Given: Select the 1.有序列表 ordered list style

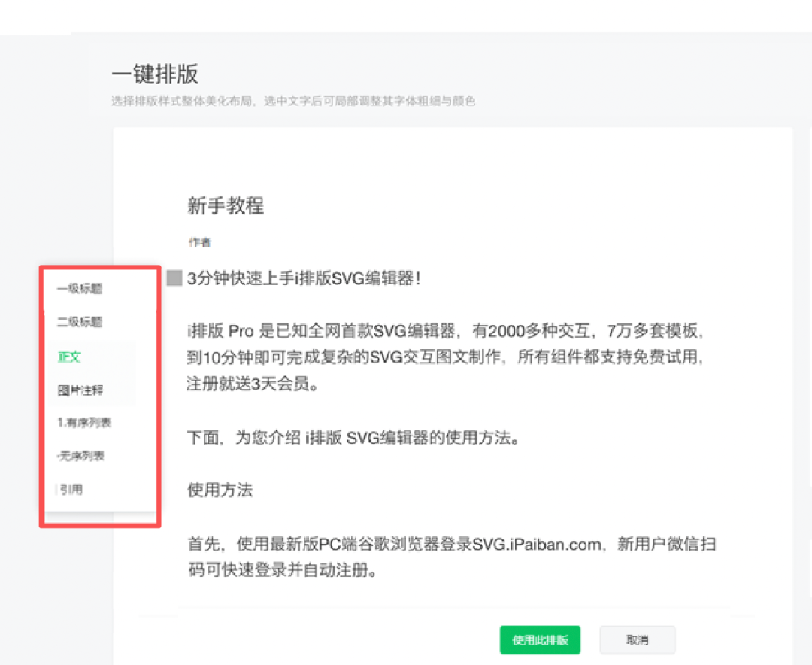Looking at the screenshot, I should click(x=84, y=423).
